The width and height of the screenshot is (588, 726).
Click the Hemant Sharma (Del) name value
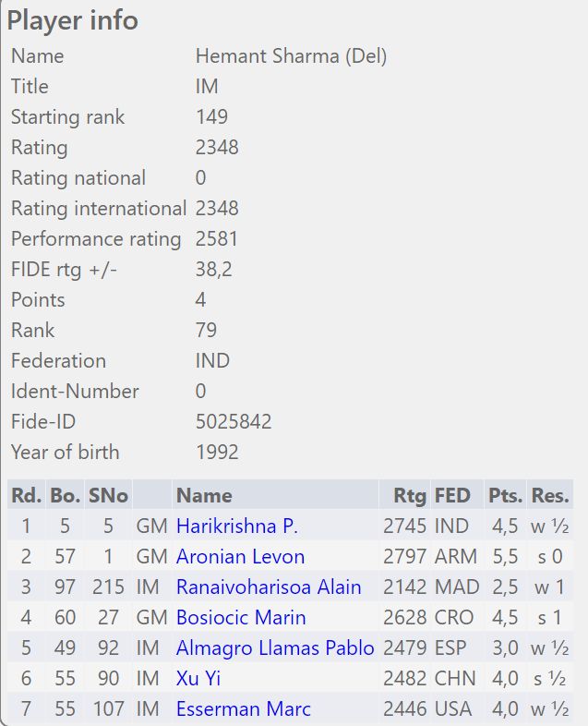point(291,56)
